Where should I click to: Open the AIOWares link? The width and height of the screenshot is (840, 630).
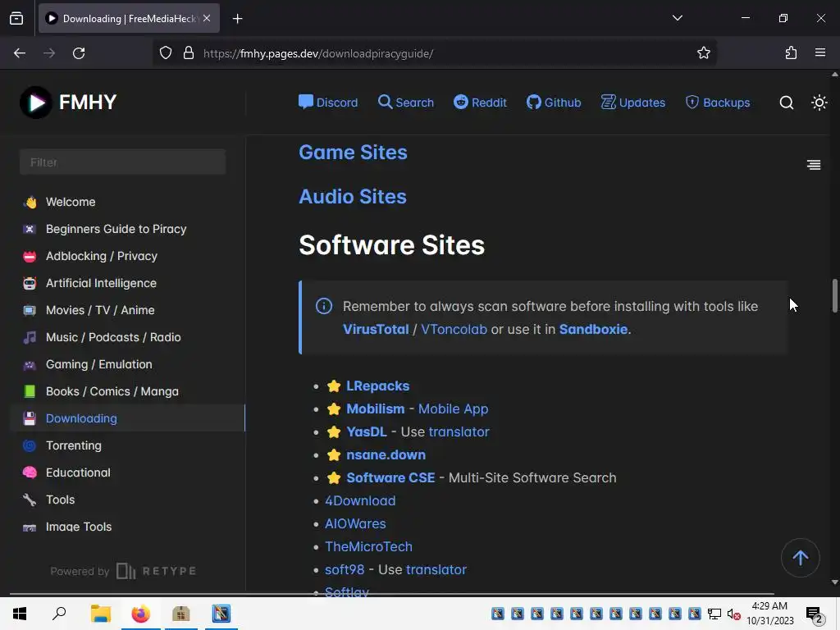tap(355, 524)
